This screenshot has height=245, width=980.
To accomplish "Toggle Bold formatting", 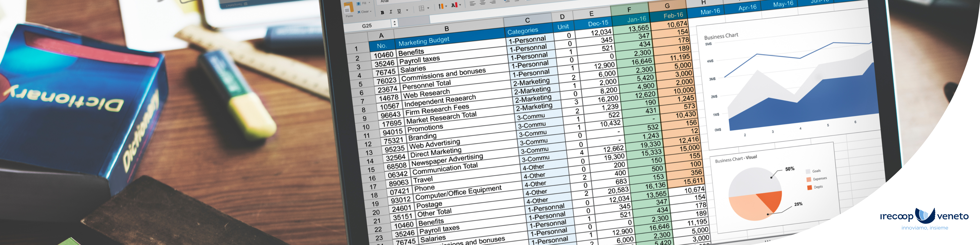I will pyautogui.click(x=382, y=13).
